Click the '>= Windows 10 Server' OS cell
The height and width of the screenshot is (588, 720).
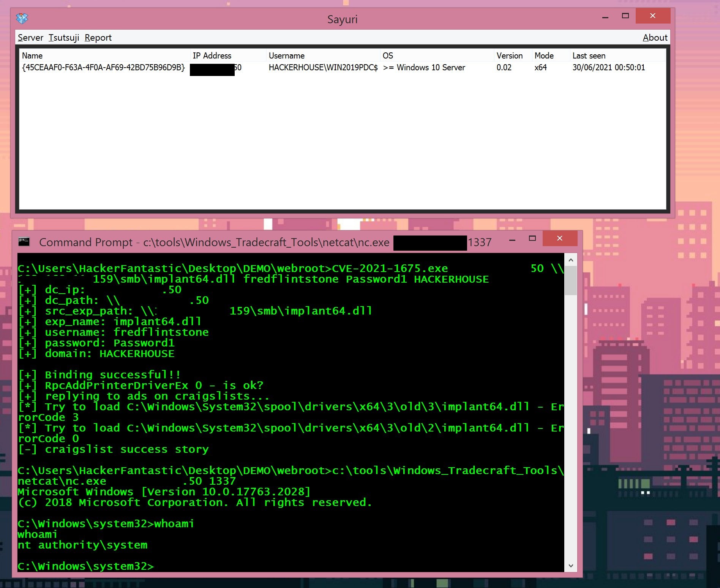424,68
